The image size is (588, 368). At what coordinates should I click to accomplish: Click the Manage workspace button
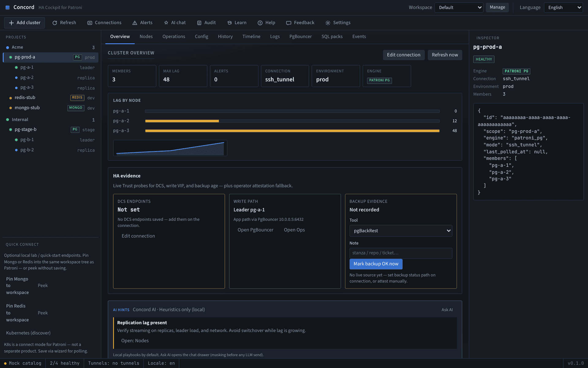tap(497, 7)
